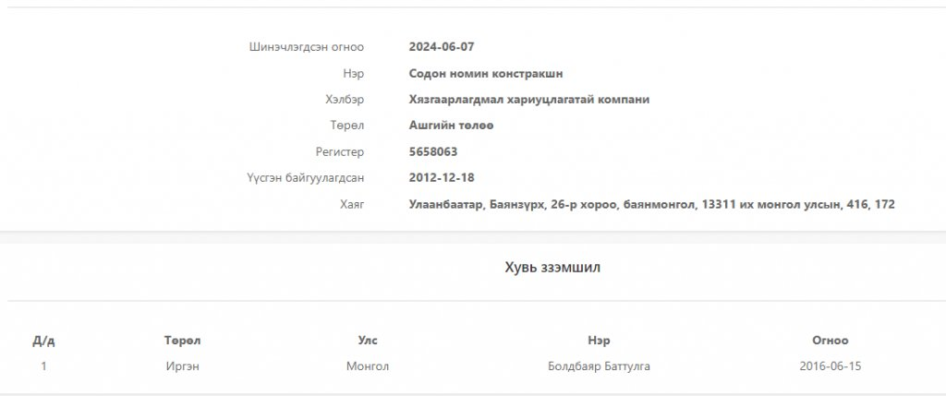Click the Д/д column header
This screenshot has width=946, height=396.
pos(43,341)
